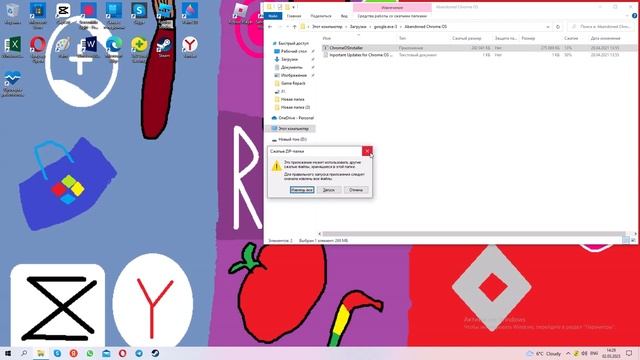Open Yandex browser desktop shortcut

tap(190, 47)
